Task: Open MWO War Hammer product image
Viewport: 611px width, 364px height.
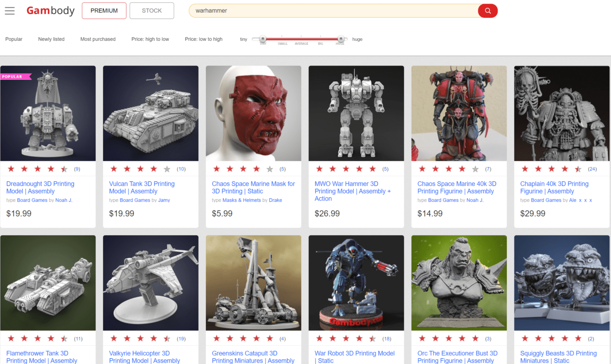Action: [x=356, y=113]
